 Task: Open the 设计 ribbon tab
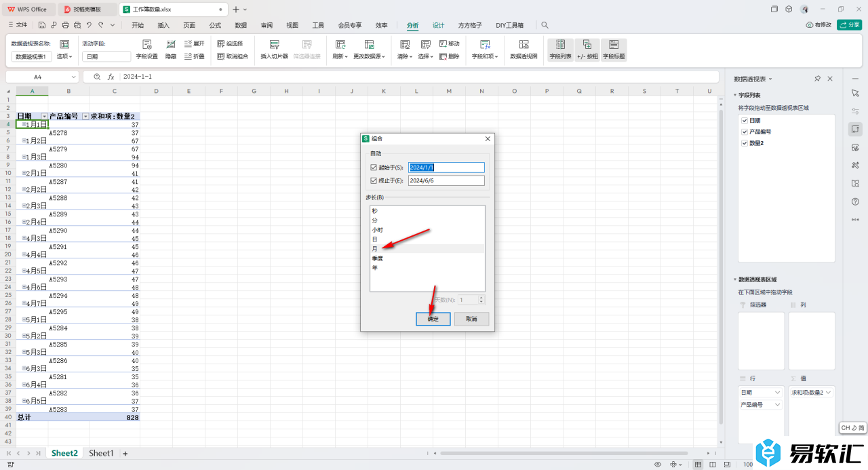coord(439,25)
